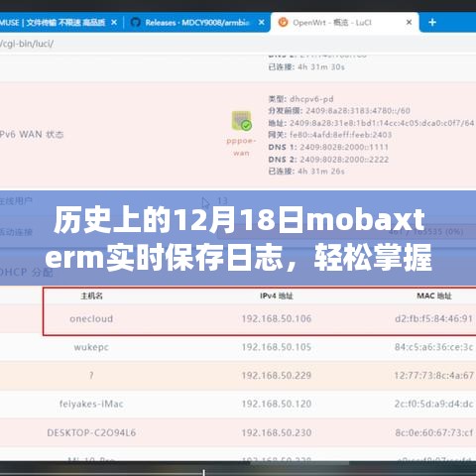This screenshot has width=476, height=476.
Task: Click the 主机名 column header
Action: [x=91, y=296]
